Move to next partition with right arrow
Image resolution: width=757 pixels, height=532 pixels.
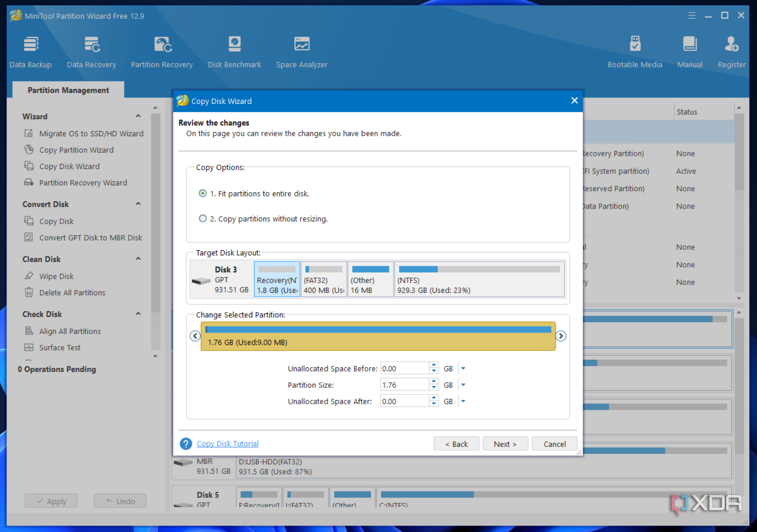[x=561, y=336]
